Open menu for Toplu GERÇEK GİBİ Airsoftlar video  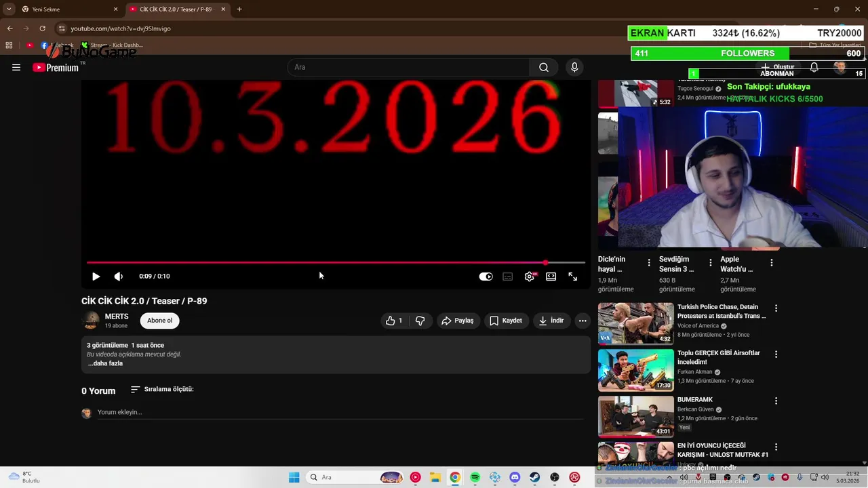(776, 354)
